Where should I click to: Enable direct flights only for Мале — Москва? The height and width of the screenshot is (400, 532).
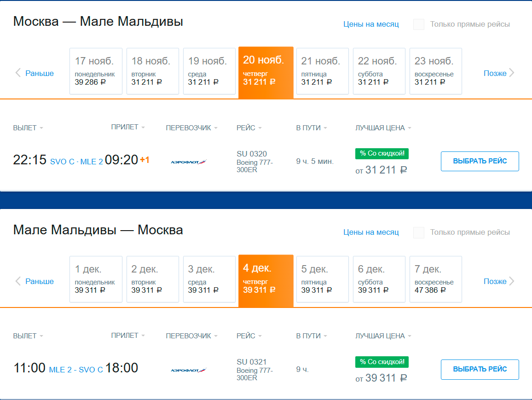[419, 232]
